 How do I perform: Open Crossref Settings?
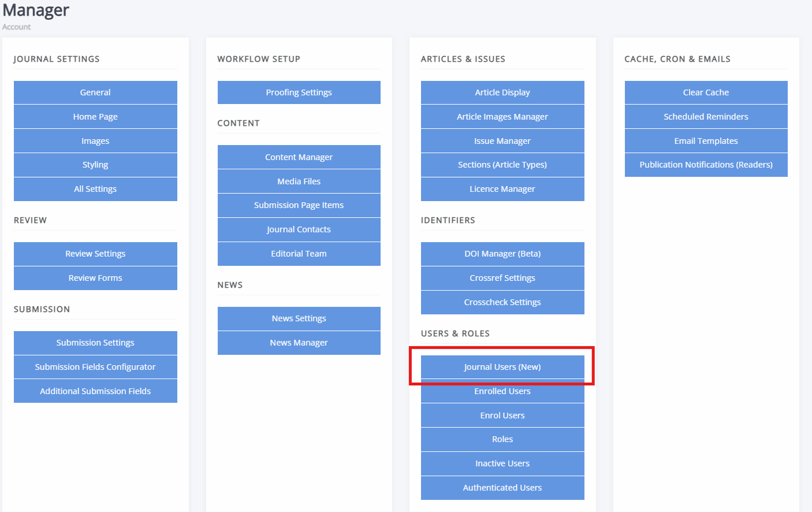(x=502, y=278)
